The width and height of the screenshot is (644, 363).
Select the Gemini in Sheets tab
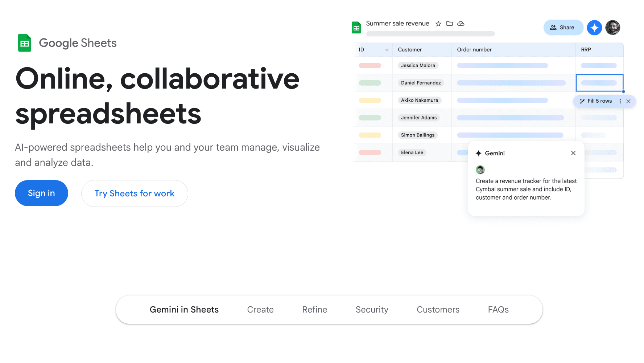tap(184, 310)
